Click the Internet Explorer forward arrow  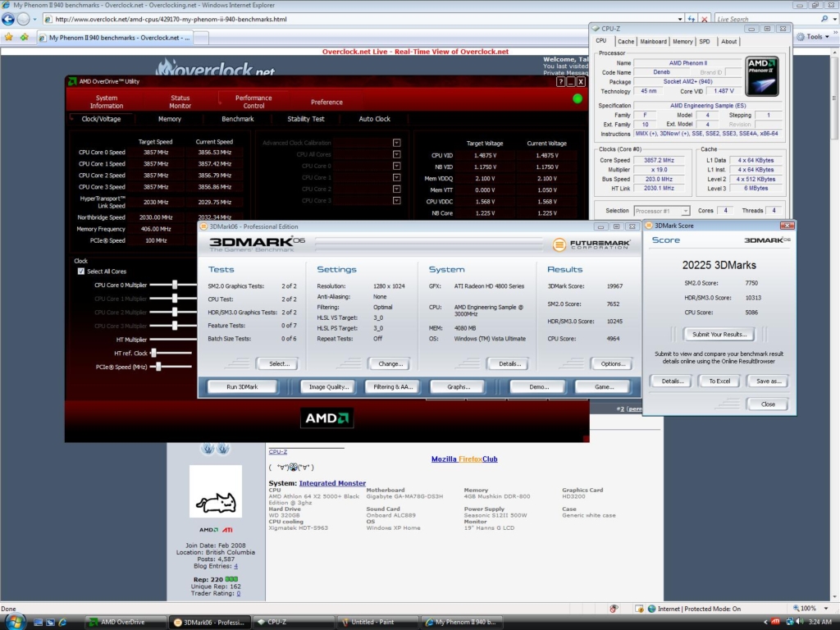coord(23,19)
